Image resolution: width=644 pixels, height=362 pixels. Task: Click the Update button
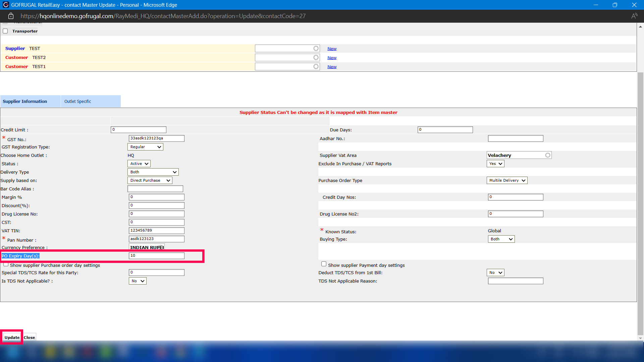point(12,338)
